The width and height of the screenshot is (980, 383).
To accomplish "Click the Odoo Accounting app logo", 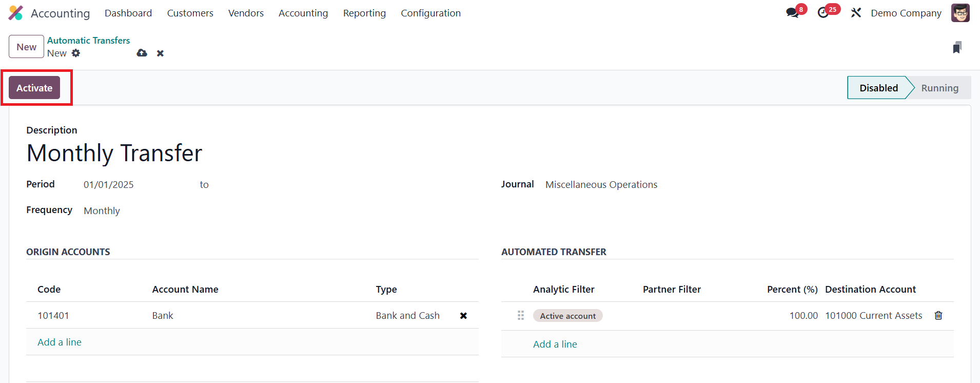I will click(16, 13).
